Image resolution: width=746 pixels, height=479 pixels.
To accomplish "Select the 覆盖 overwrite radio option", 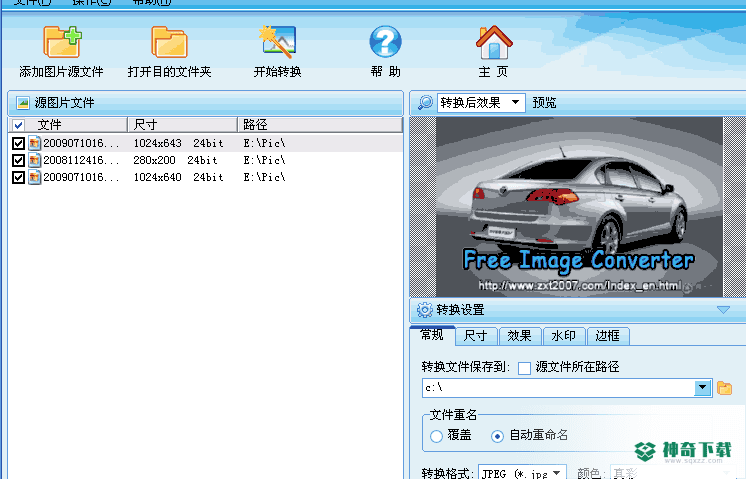I will tap(436, 436).
